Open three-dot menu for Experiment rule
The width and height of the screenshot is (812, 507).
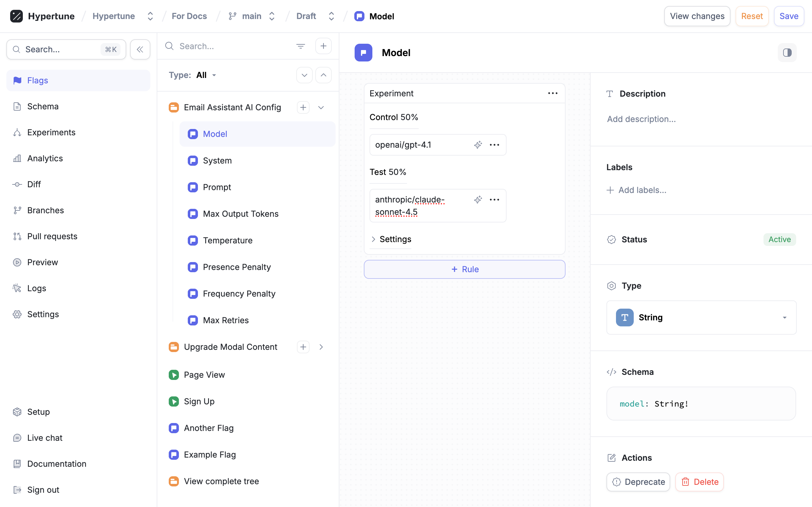553,93
